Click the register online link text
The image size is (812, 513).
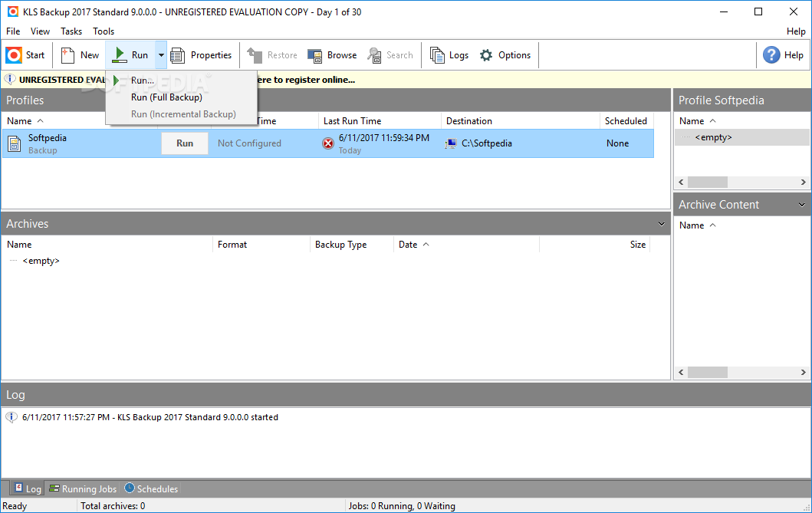pyautogui.click(x=305, y=80)
